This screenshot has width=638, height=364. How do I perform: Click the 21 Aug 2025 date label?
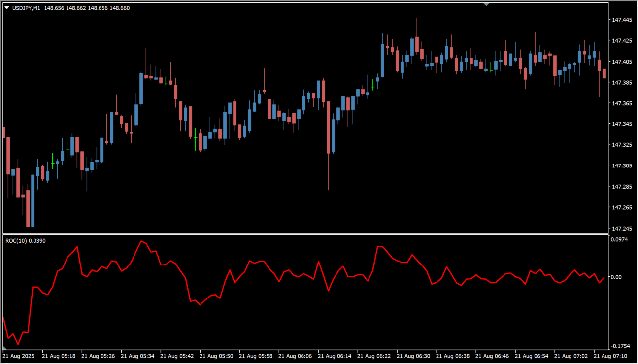tap(19, 356)
